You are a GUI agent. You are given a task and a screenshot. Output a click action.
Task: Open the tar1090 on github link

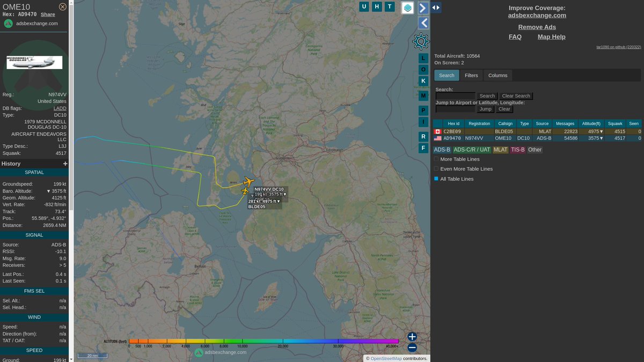(619, 47)
